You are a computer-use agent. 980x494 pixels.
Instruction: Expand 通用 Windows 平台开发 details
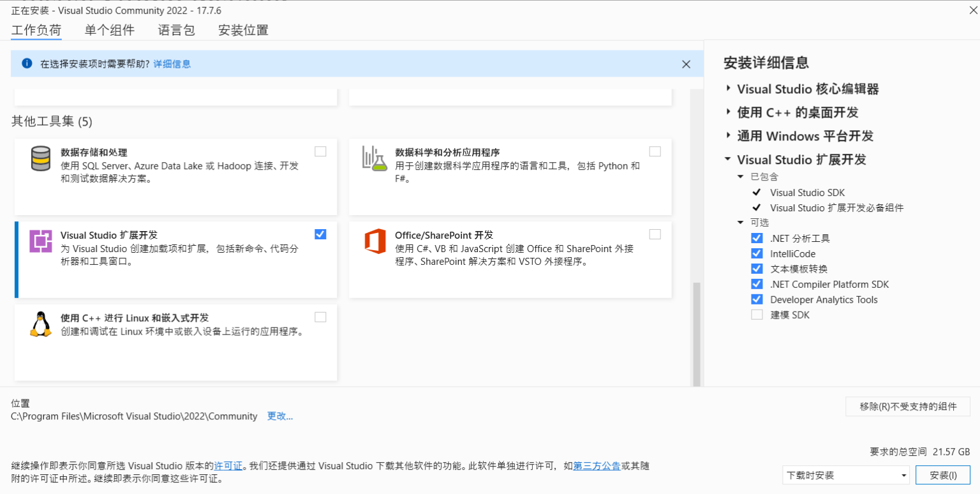coord(728,135)
